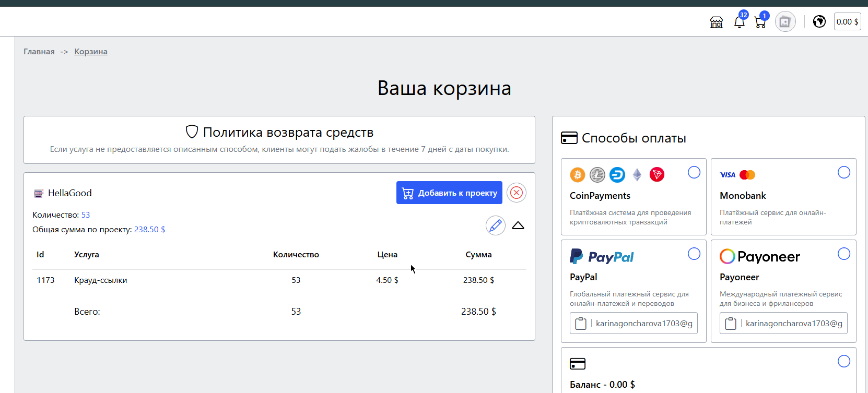The width and height of the screenshot is (868, 393).
Task: Select CoinPayments radio button
Action: (694, 172)
